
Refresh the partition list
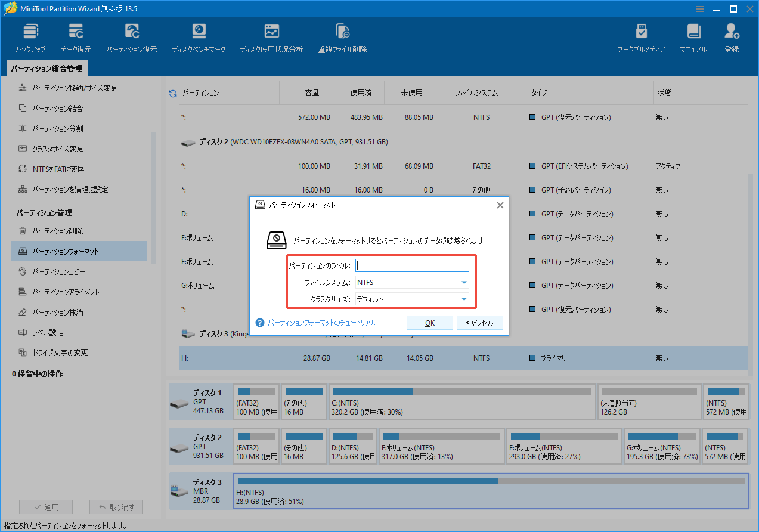coord(172,92)
